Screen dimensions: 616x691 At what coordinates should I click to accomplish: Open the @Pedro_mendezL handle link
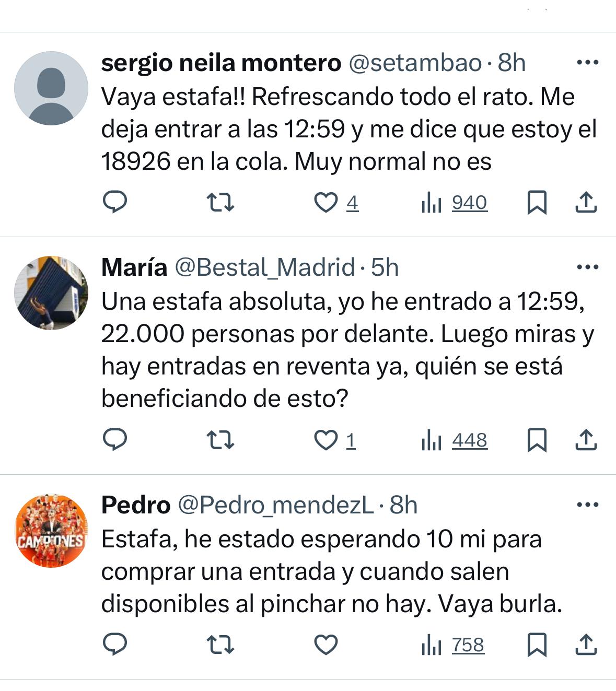tap(276, 505)
